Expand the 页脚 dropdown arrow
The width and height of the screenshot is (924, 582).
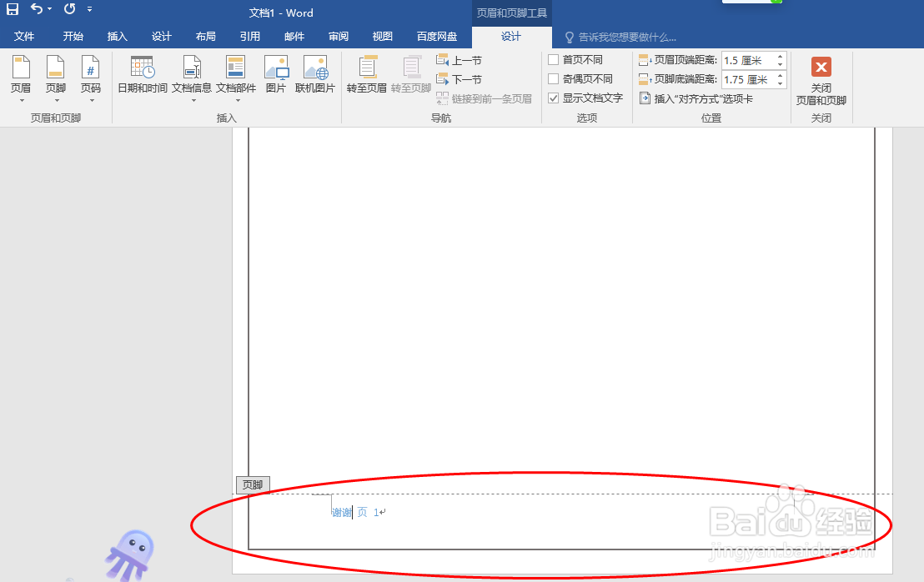point(57,101)
